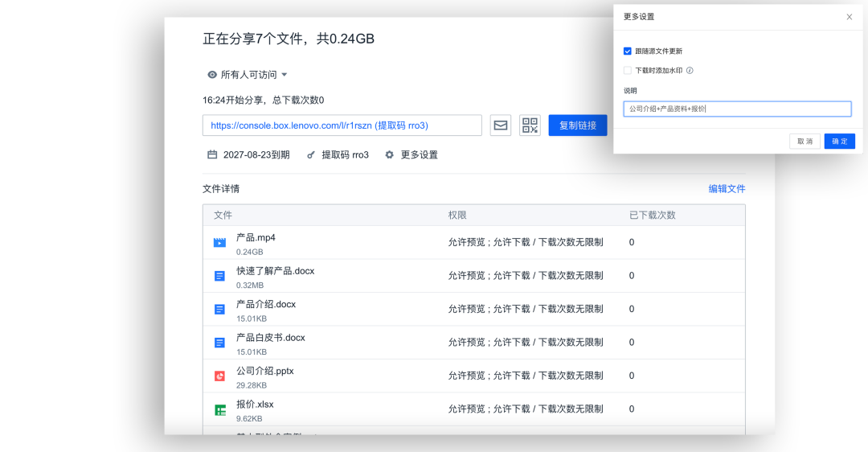Viewport: 868px width, 452px height.
Task: Click permission text in 报价.xlsx row
Action: coord(526,409)
